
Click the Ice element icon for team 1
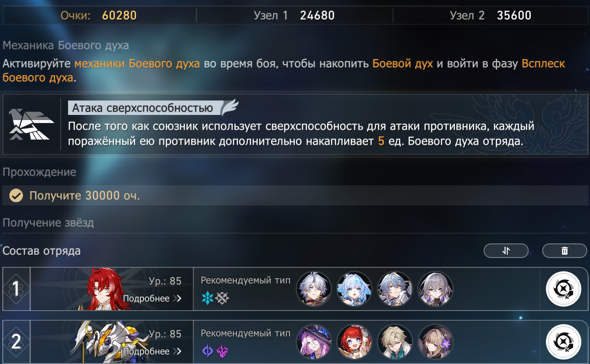coord(207,298)
